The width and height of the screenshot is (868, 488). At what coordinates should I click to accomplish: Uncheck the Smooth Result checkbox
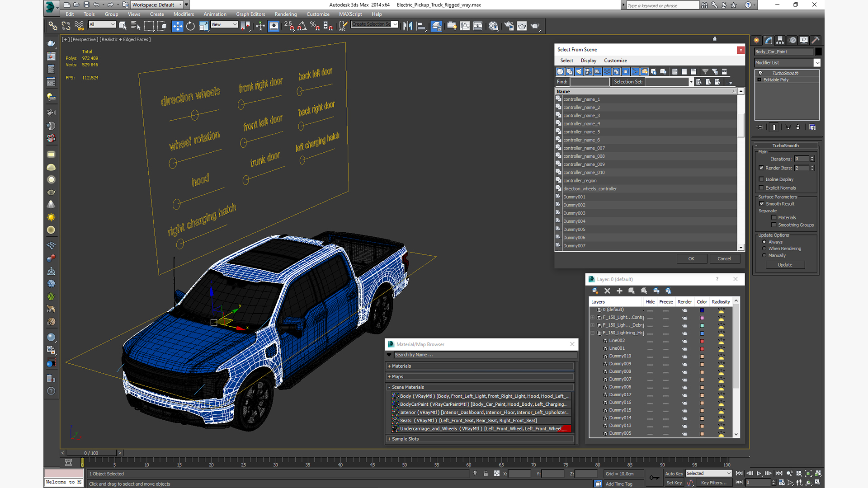762,204
